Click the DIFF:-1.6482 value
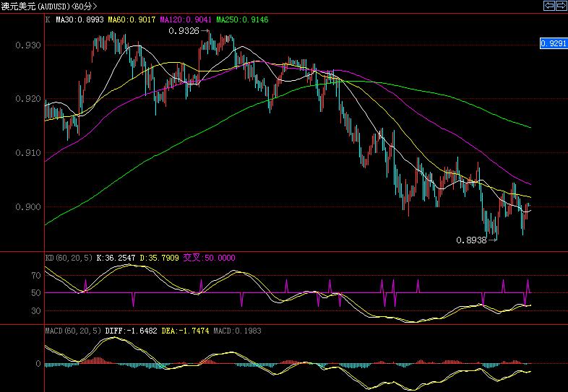568x392 pixels. (131, 331)
